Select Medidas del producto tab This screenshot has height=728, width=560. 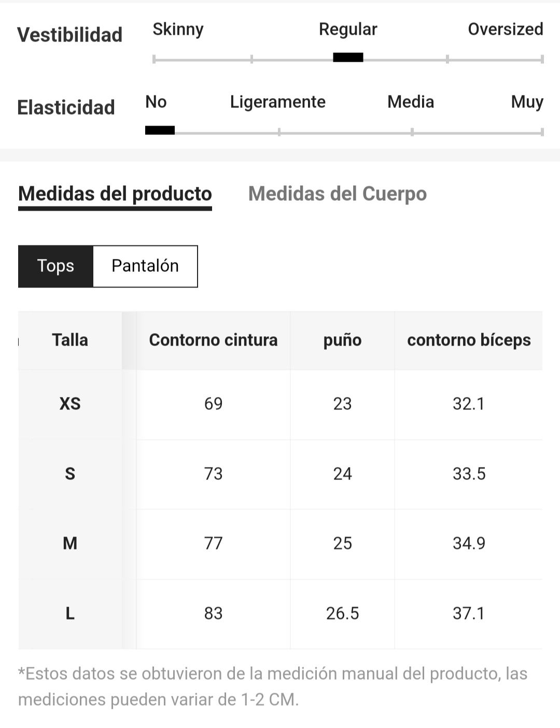click(115, 195)
